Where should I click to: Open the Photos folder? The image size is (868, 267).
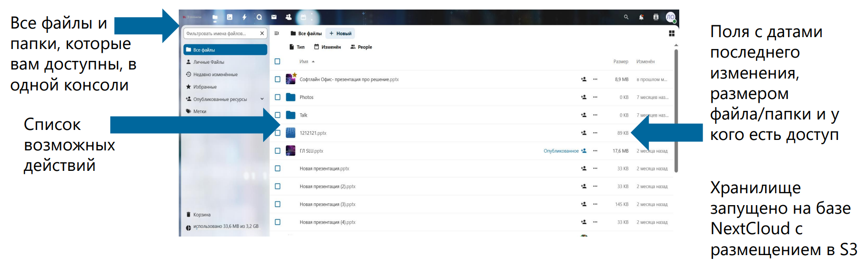pyautogui.click(x=306, y=97)
